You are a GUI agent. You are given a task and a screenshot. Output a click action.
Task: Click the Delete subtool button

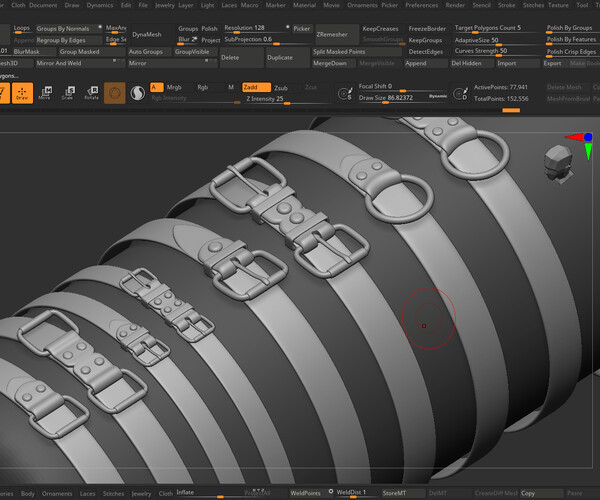242,58
